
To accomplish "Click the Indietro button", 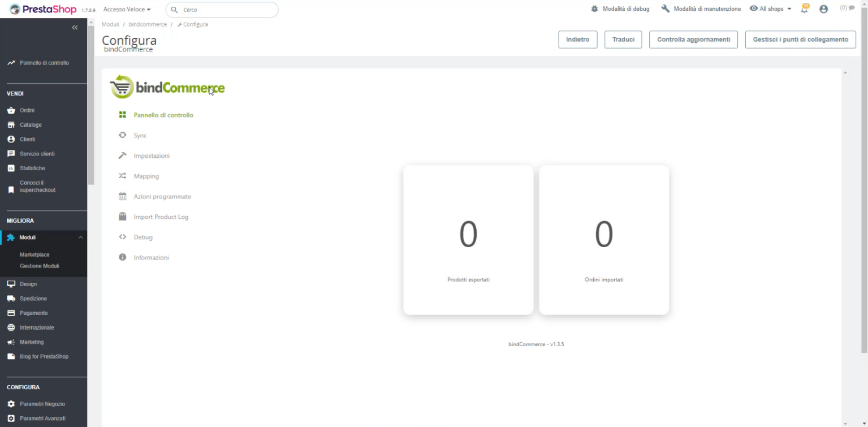I will (577, 40).
